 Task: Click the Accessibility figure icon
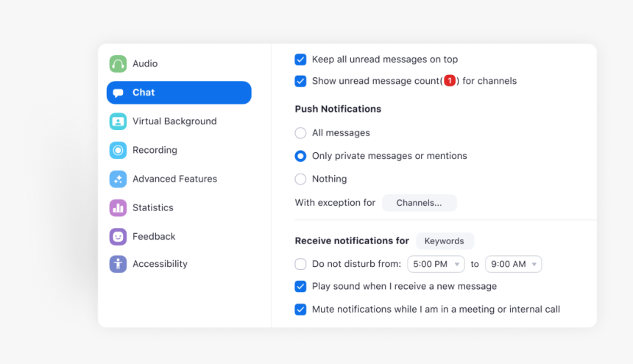(118, 264)
